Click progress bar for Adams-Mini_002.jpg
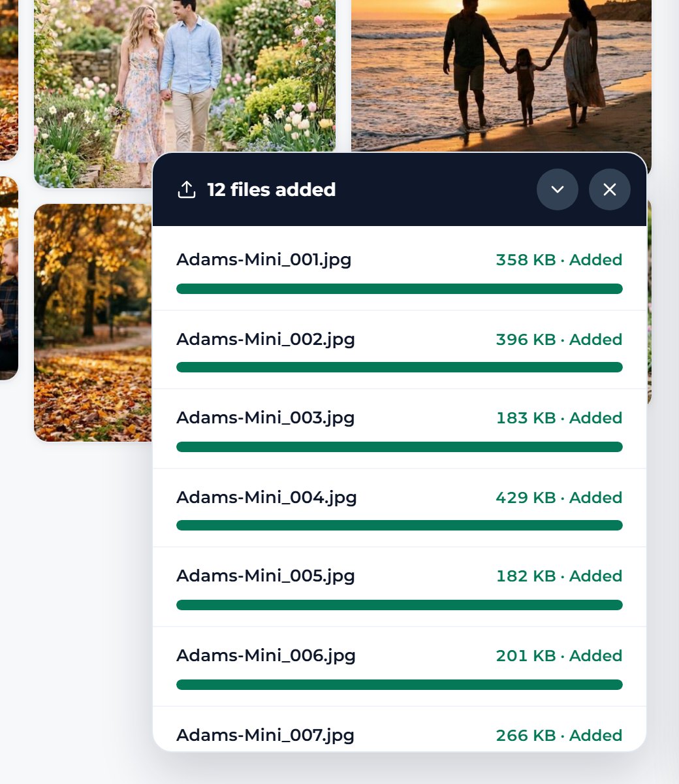The width and height of the screenshot is (679, 784). point(400,367)
